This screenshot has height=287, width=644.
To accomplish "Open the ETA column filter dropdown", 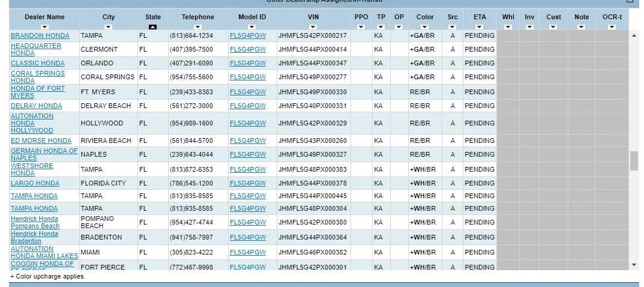I will pyautogui.click(x=480, y=27).
